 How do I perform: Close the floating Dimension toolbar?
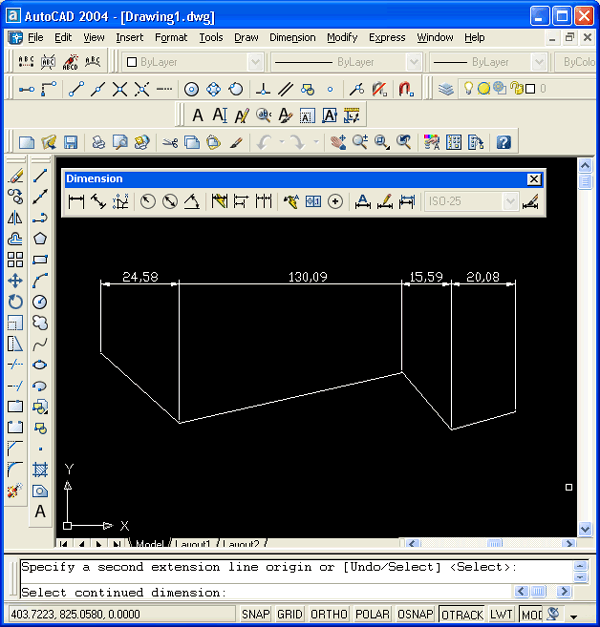coord(534,179)
